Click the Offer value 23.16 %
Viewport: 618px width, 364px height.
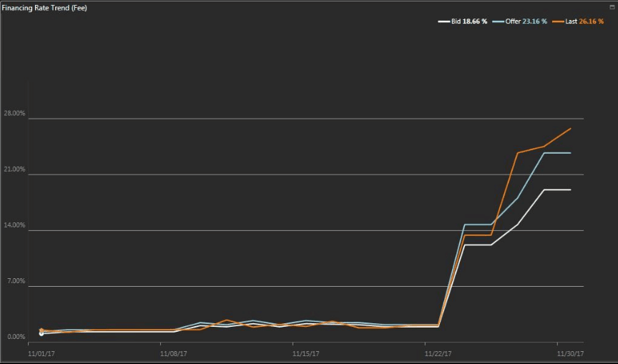click(535, 21)
